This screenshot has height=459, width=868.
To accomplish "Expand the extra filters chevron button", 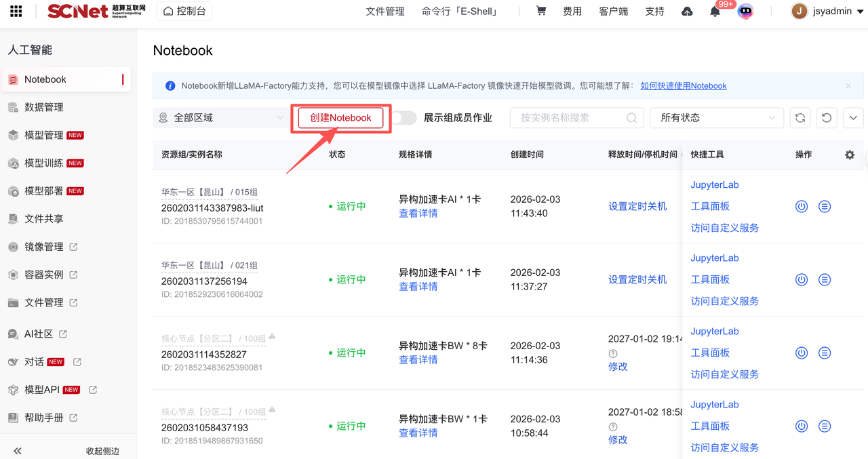I will (x=853, y=118).
